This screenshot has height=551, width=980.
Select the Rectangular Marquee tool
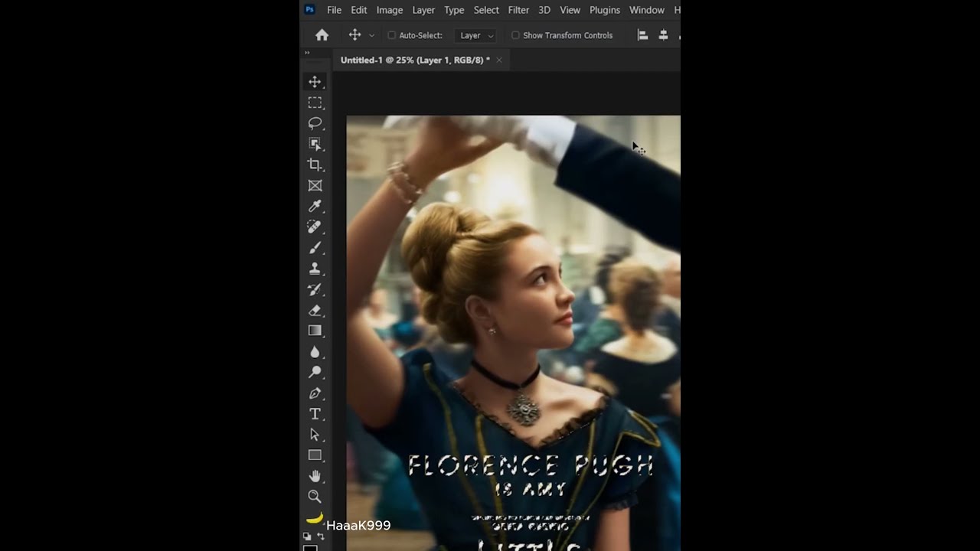315,103
